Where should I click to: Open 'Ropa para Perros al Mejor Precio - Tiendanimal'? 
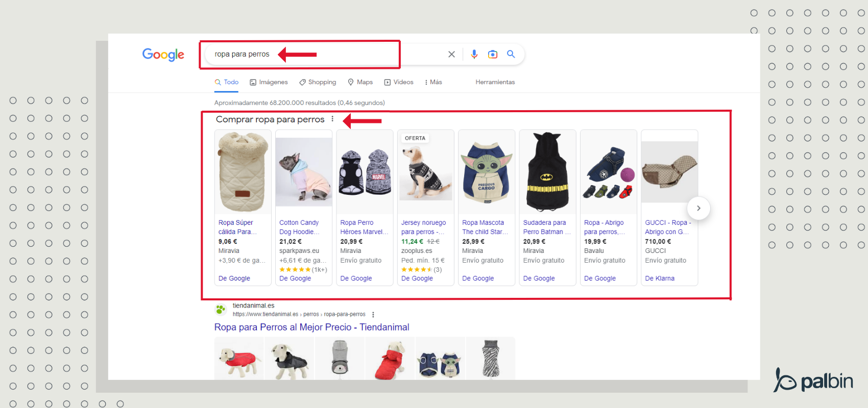311,327
